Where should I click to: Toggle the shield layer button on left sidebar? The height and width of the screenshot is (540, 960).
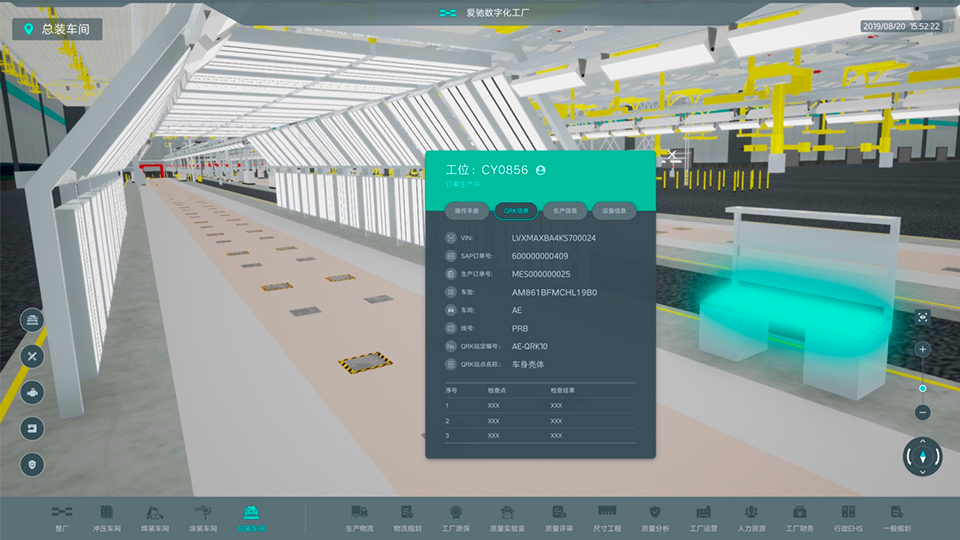[x=32, y=464]
